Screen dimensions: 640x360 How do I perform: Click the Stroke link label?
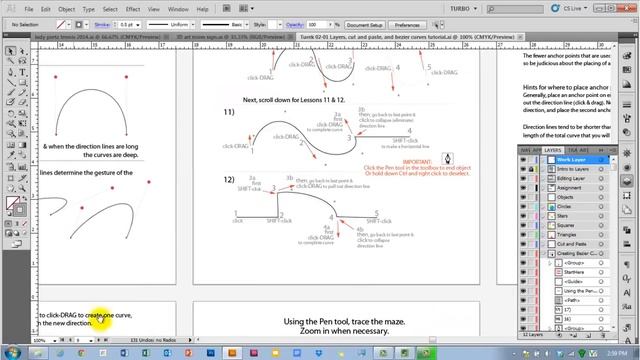(x=102, y=25)
